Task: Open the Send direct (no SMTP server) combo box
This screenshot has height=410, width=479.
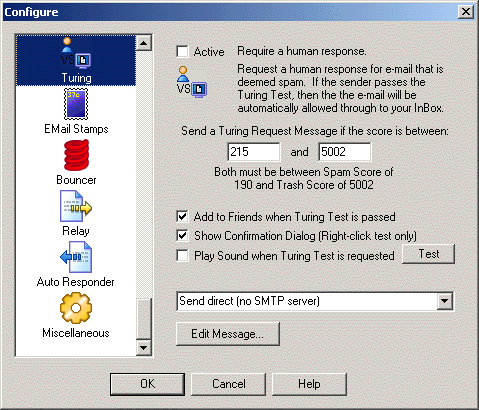Action: click(315, 301)
